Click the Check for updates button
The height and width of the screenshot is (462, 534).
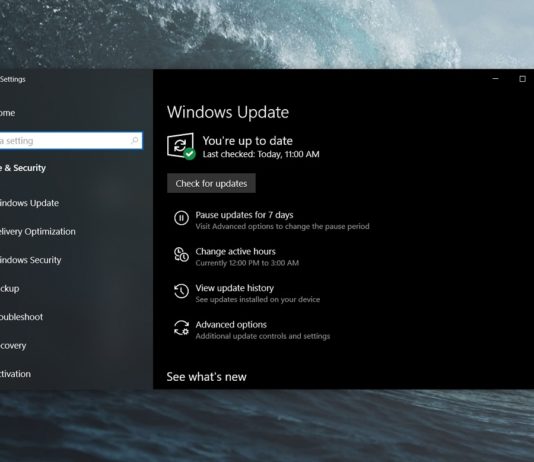point(211,183)
